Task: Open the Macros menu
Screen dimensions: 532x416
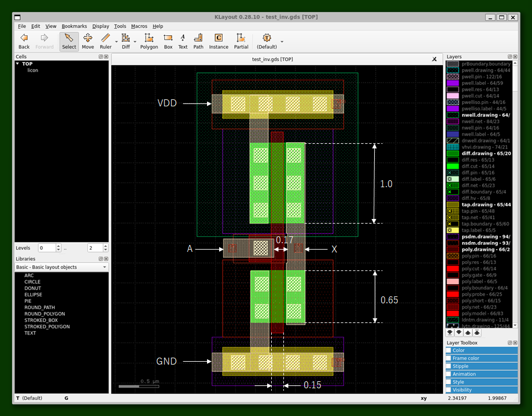Action: 139,26
